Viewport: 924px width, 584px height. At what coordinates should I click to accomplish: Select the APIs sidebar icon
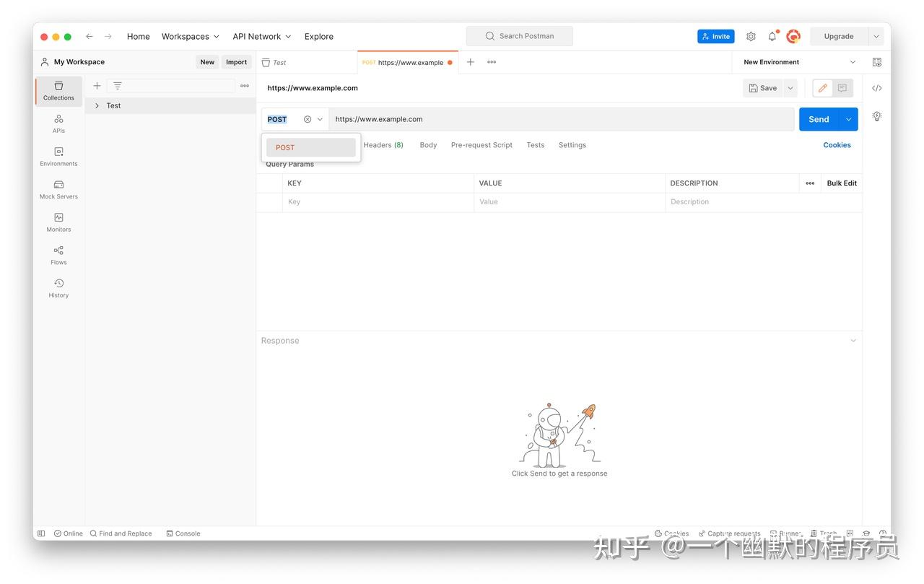click(58, 123)
